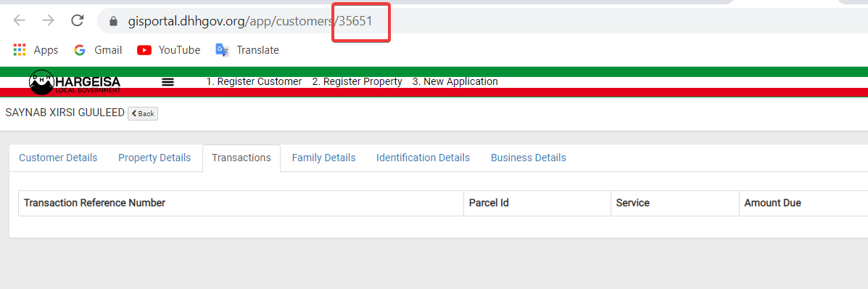This screenshot has width=868, height=289.
Task: Open the Translate bookmark
Action: point(247,50)
